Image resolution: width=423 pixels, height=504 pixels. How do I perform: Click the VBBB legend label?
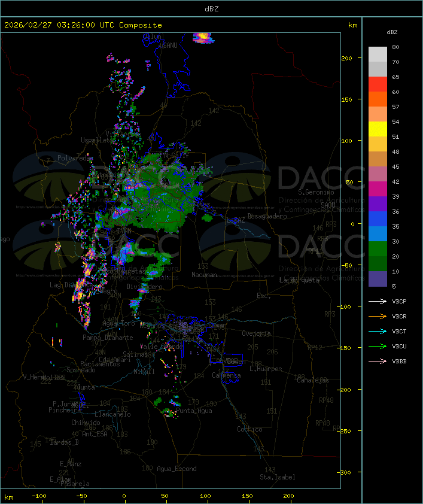(x=399, y=361)
